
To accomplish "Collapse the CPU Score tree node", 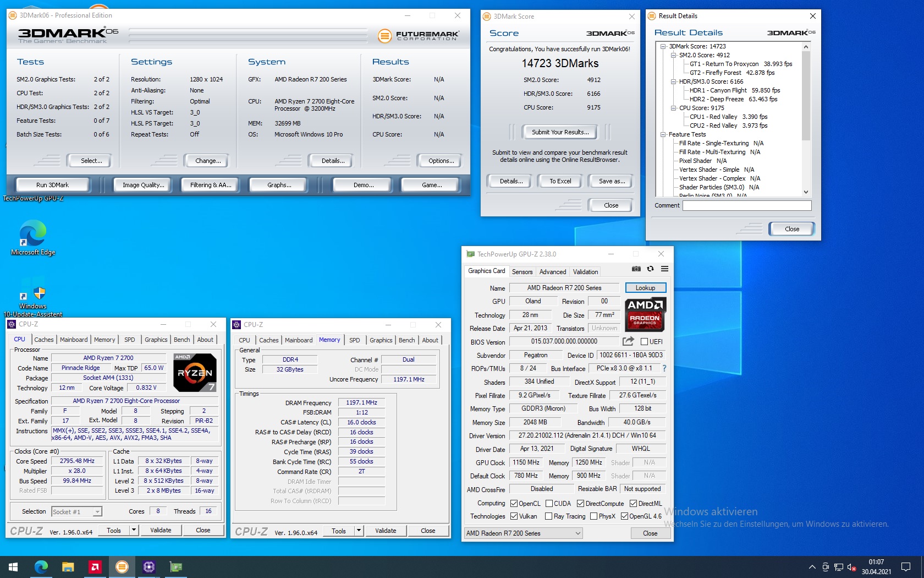I will pos(673,108).
